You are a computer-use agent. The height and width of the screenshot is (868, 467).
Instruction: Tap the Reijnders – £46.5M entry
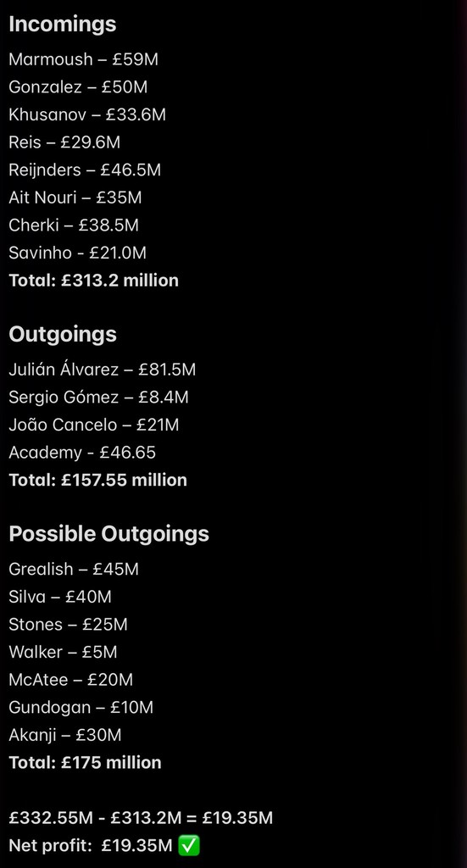(85, 170)
